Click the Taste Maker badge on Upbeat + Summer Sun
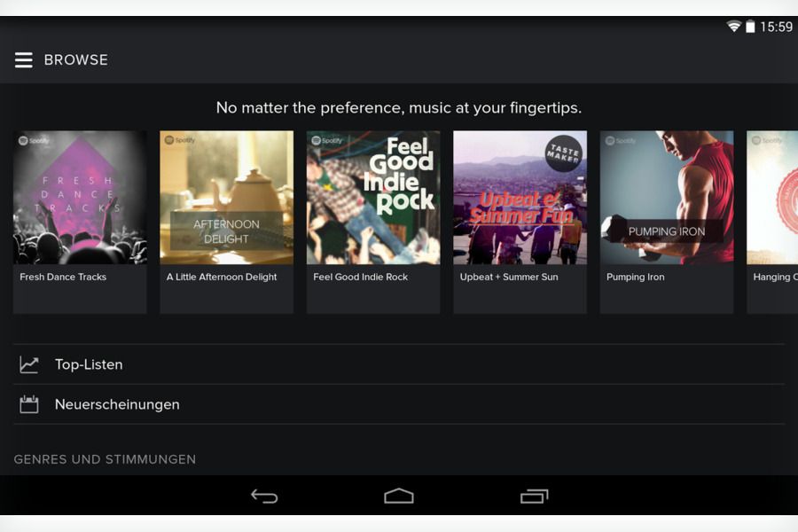798x532 pixels. pos(565,151)
